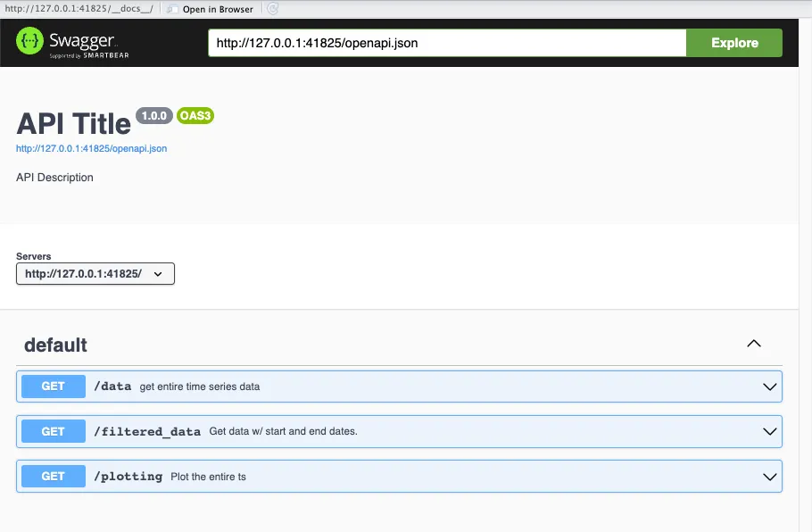Expand the /plotting operation

(x=769, y=476)
